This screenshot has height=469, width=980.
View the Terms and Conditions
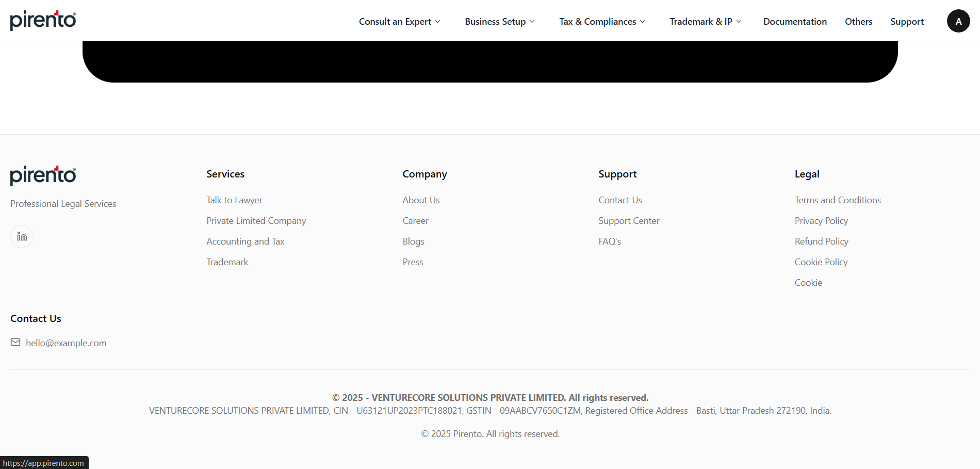[x=838, y=200]
